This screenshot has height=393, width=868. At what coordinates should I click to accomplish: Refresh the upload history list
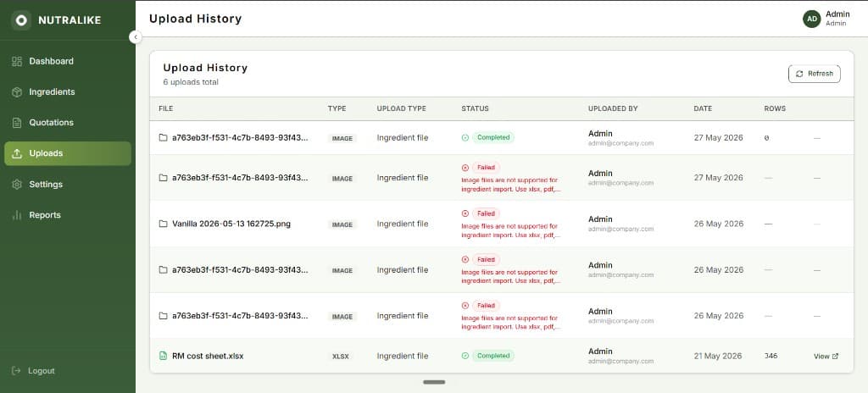pos(815,74)
